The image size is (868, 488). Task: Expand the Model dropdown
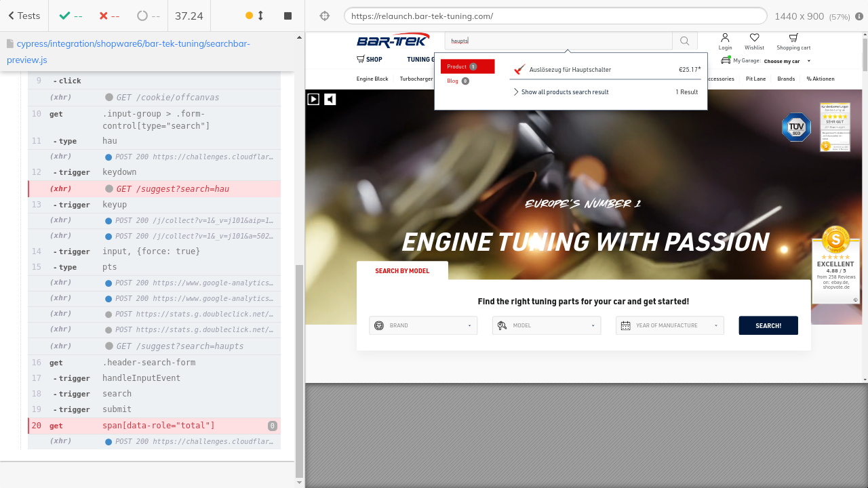[x=547, y=325]
